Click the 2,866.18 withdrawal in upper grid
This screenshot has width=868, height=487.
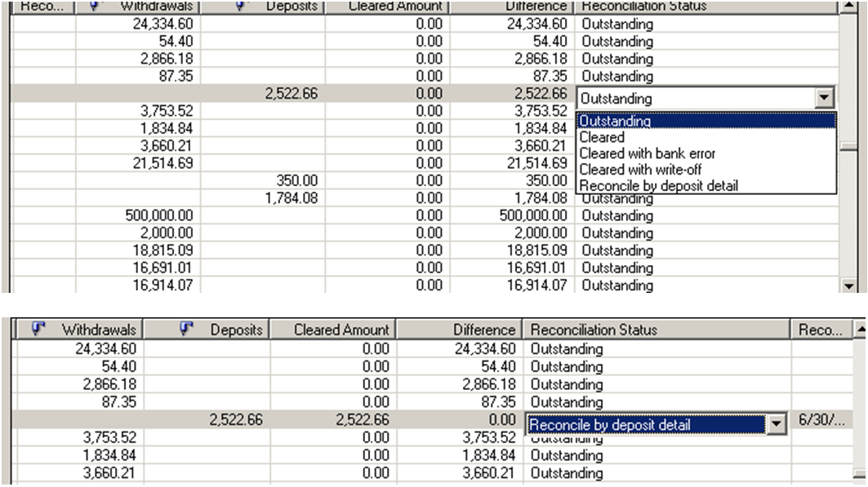[x=138, y=59]
